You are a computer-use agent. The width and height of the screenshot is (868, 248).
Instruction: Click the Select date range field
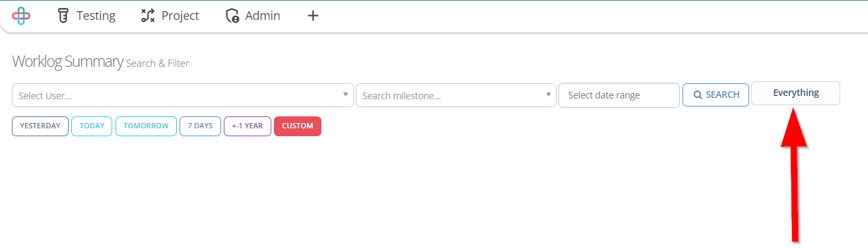pyautogui.click(x=619, y=95)
